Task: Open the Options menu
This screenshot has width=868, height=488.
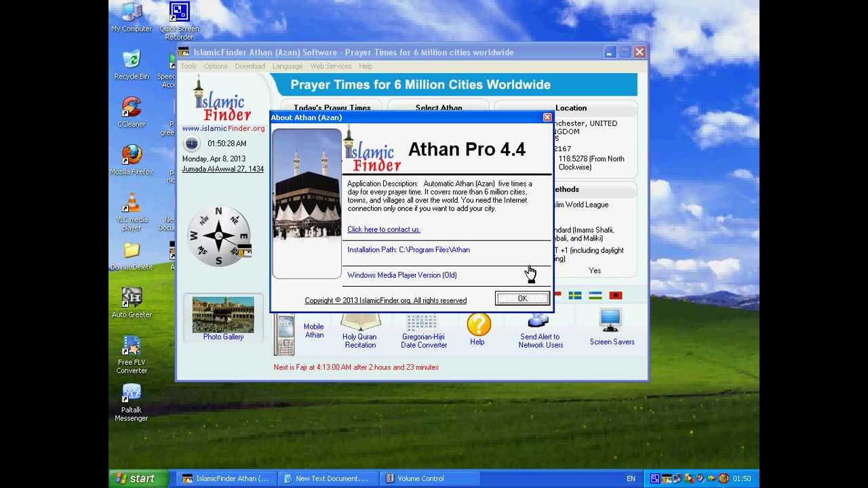Action: [x=216, y=66]
